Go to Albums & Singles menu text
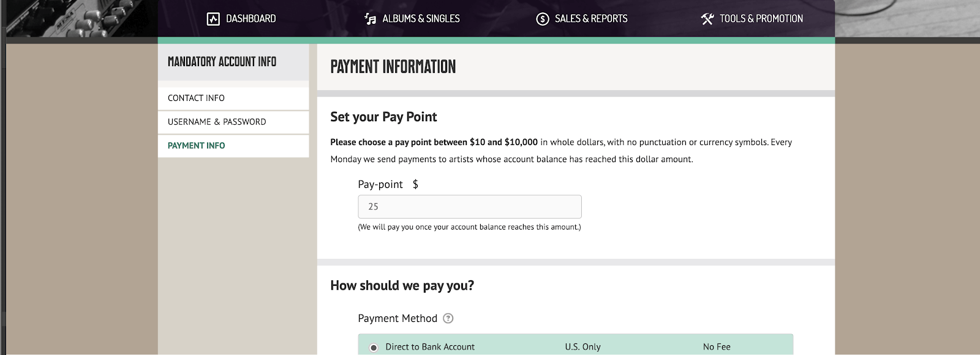980x355 pixels. [421, 19]
